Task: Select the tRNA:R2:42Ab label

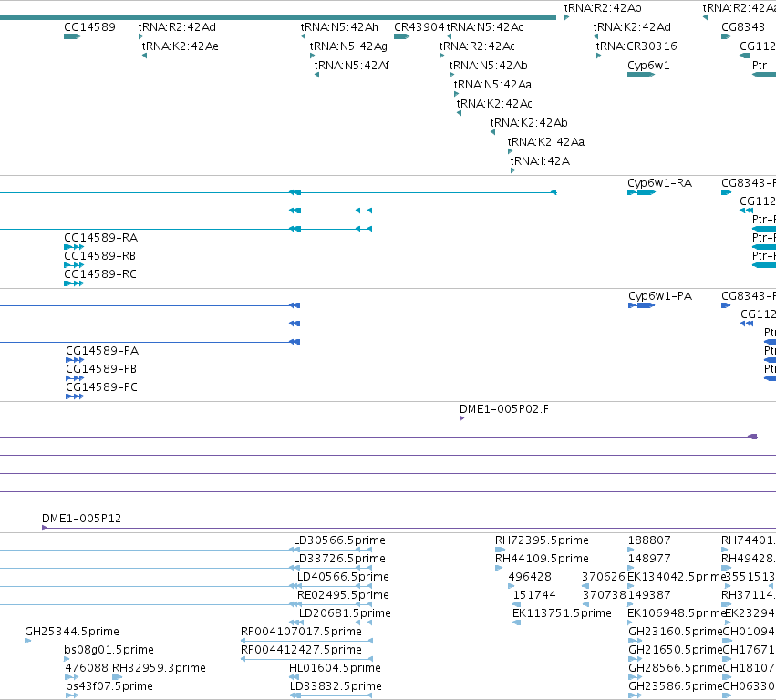Action: coord(603,8)
